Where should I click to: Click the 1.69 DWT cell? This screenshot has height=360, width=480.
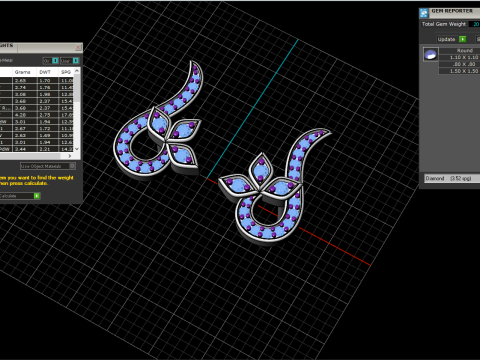[48, 135]
